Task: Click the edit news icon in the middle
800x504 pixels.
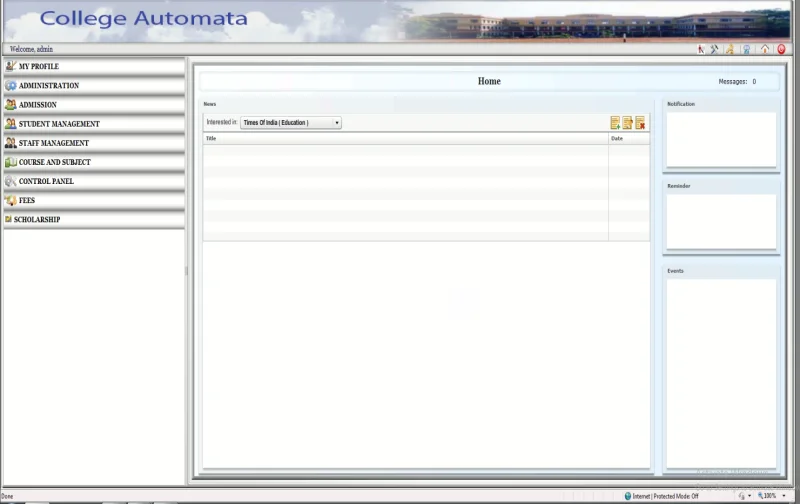Action: (628, 123)
